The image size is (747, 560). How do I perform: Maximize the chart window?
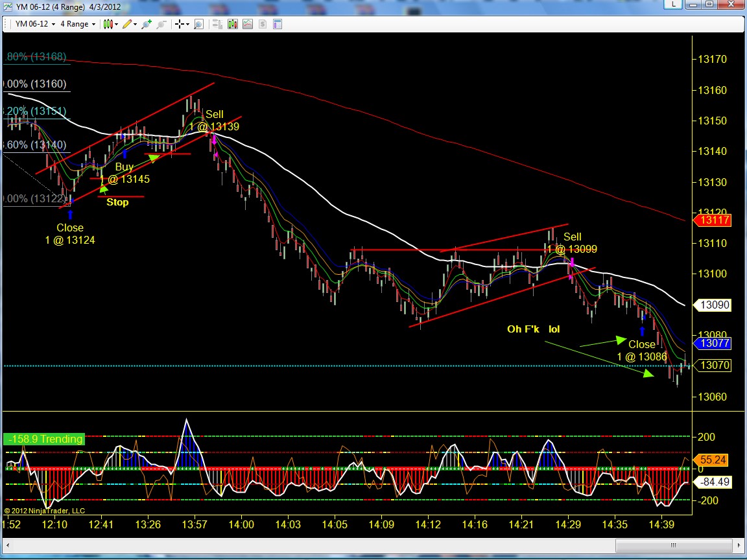[709, 5]
